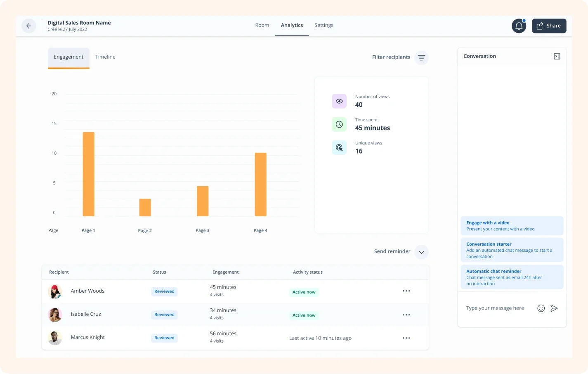Image resolution: width=588 pixels, height=374 pixels.
Task: Open the actions menu for Amber Woods
Action: [406, 291]
